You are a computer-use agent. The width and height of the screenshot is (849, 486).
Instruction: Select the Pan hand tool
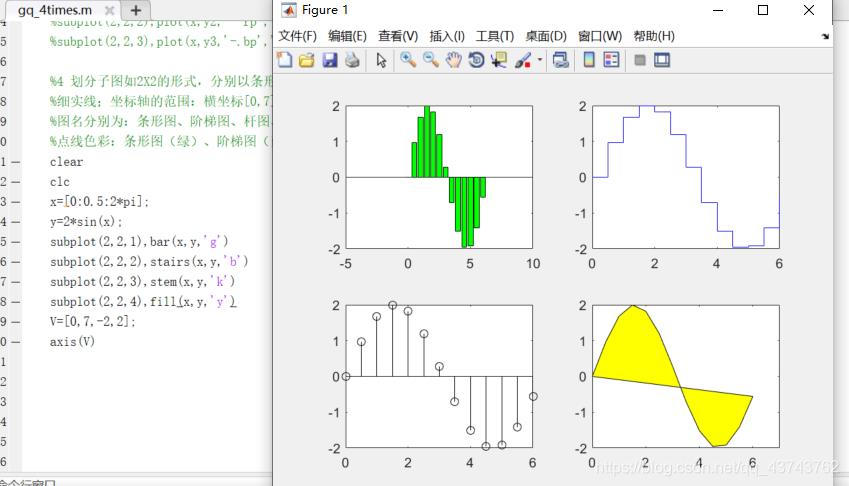(x=454, y=60)
